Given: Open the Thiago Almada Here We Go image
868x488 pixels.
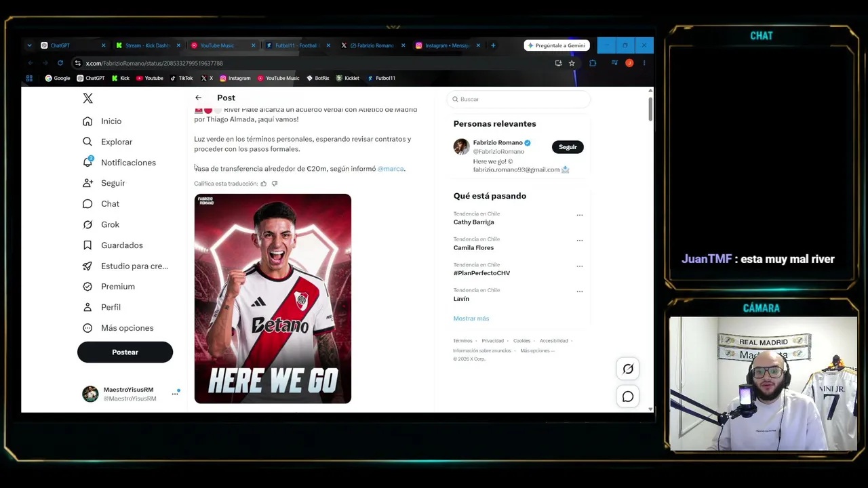Looking at the screenshot, I should click(273, 299).
